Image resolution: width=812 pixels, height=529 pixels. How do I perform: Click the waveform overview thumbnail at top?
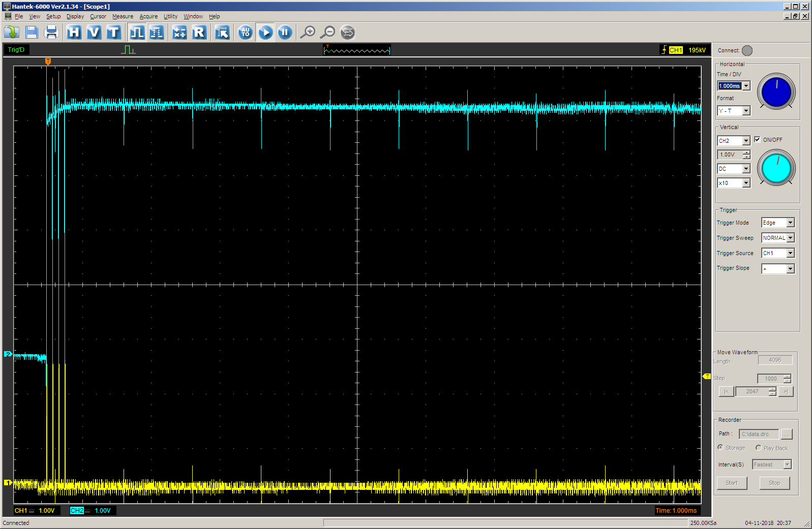click(x=357, y=50)
